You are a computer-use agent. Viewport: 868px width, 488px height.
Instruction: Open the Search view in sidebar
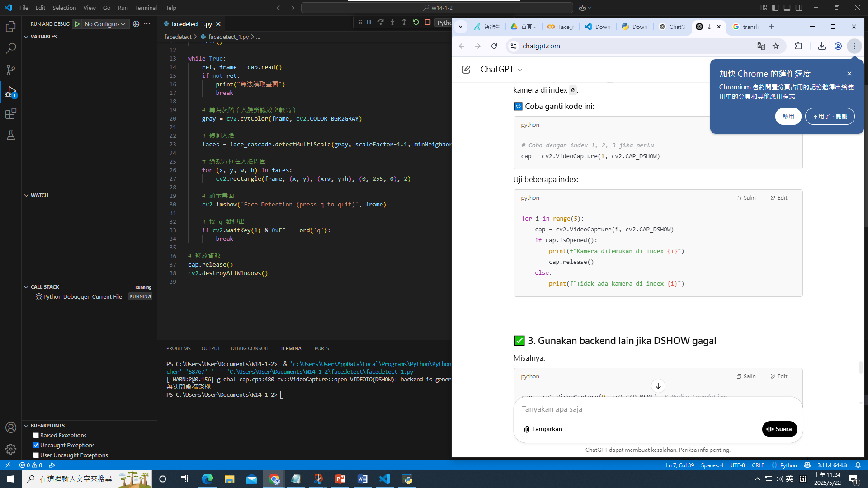coord(11,48)
